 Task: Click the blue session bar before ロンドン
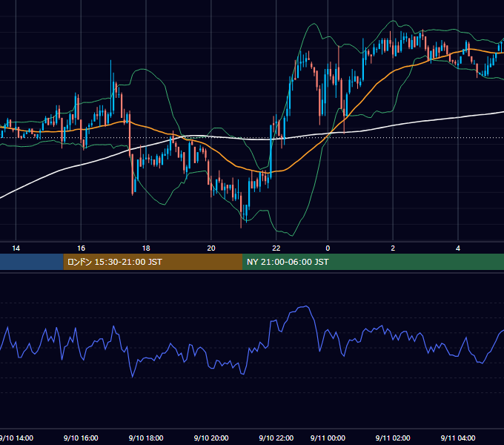click(x=31, y=262)
